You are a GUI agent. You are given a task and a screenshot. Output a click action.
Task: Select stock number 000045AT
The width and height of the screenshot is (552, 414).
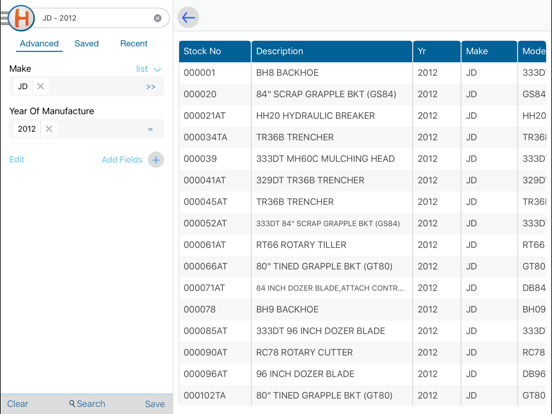(205, 202)
